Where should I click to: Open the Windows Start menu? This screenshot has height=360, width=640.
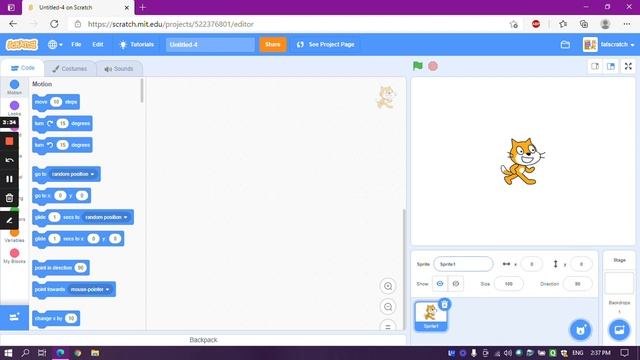[x=8, y=353]
